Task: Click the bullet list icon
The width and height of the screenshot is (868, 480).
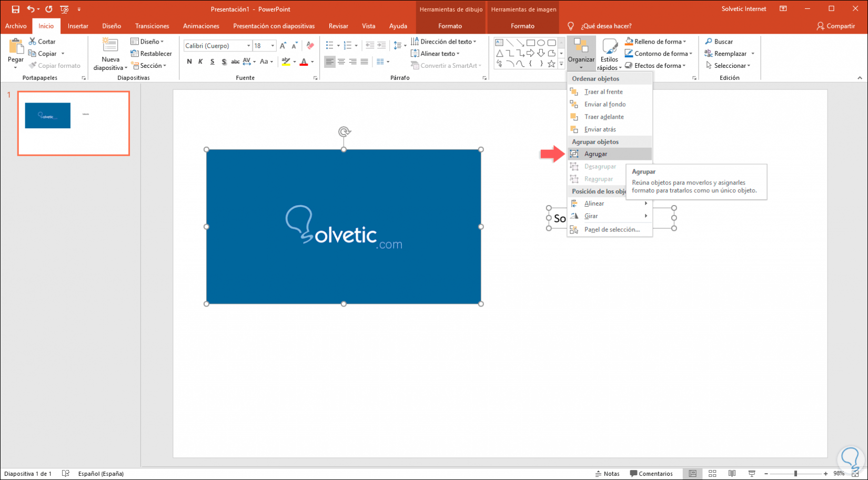Action: (330, 46)
